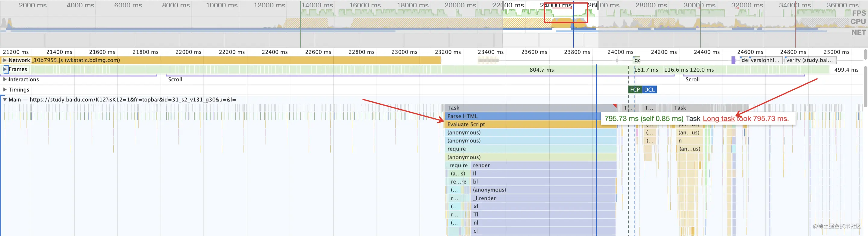Select the versionhi... network request
Image resolution: width=868 pixels, height=236 pixels.
coord(765,60)
